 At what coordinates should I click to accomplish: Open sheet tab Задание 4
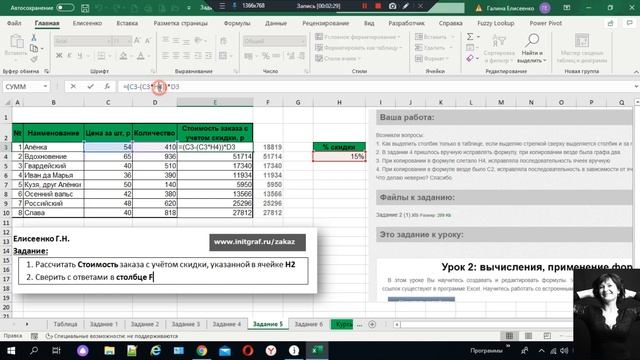pyautogui.click(x=227, y=324)
